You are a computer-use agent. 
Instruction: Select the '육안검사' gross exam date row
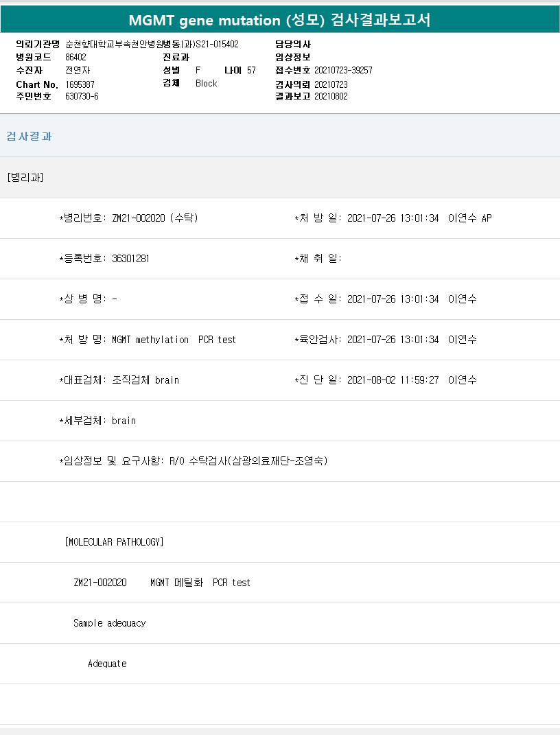(385, 340)
